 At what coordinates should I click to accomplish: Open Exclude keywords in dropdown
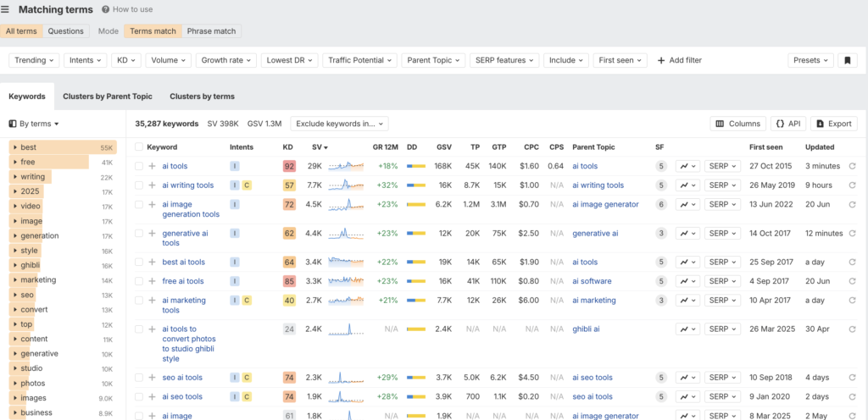pos(339,124)
